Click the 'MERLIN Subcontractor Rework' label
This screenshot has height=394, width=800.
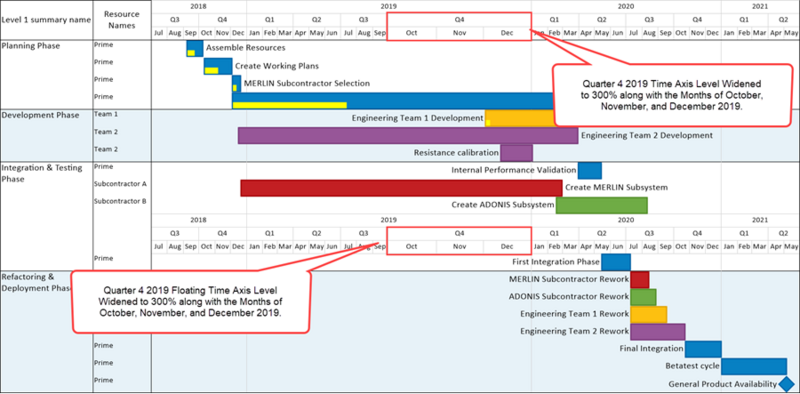pos(569,280)
